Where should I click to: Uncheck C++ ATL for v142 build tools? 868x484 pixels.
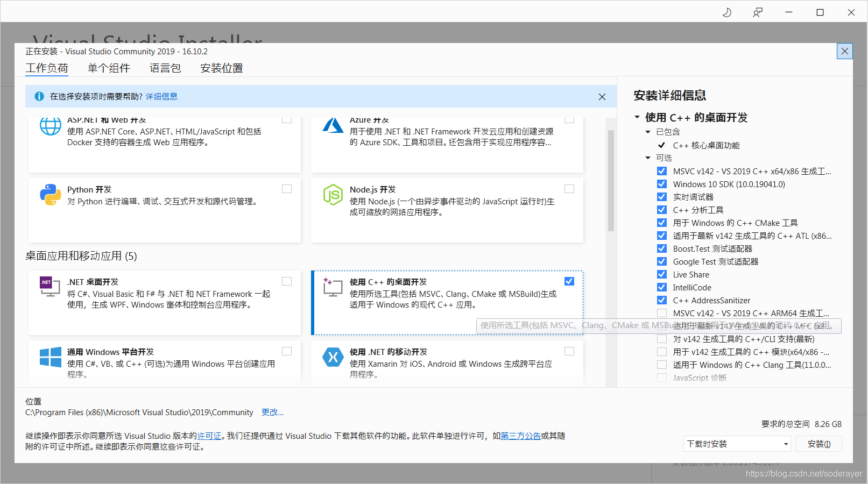coord(662,236)
